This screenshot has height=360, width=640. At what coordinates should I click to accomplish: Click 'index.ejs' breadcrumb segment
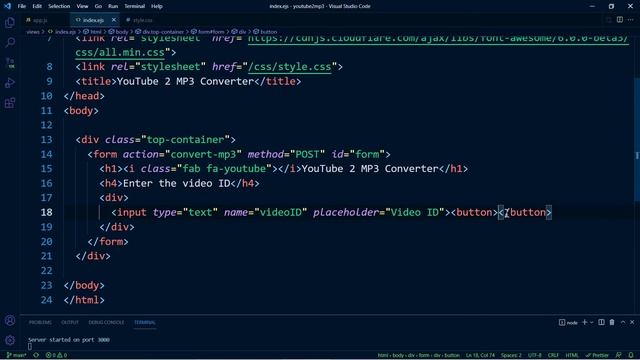tap(65, 31)
